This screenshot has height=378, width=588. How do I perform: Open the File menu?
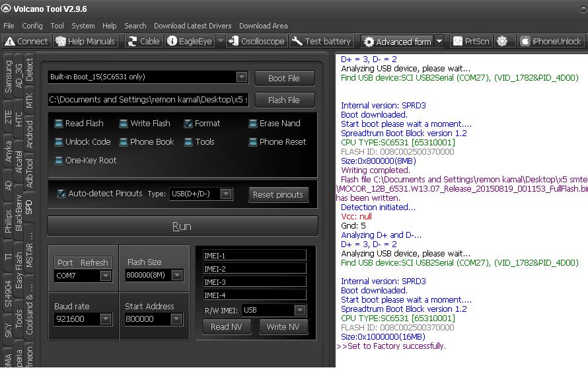[9, 26]
